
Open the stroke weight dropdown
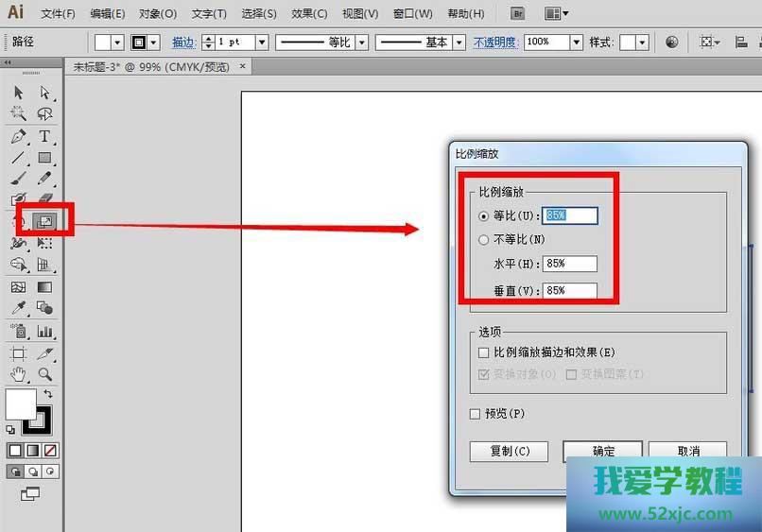262,43
